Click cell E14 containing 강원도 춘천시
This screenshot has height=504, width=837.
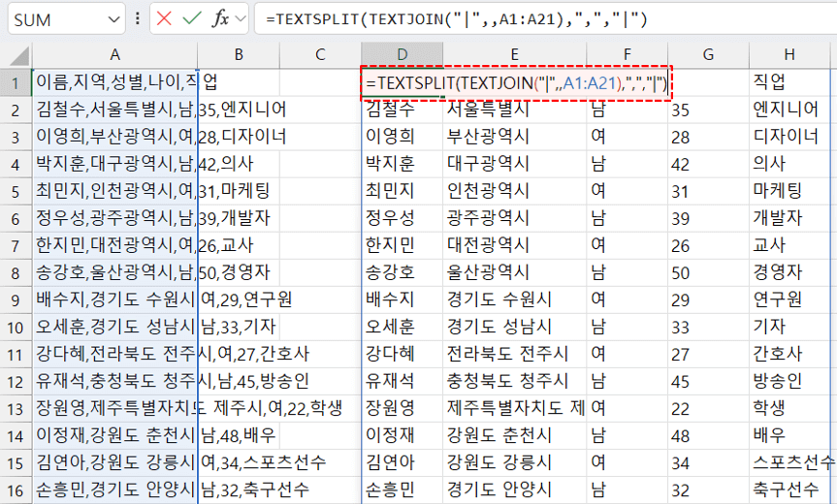(515, 436)
